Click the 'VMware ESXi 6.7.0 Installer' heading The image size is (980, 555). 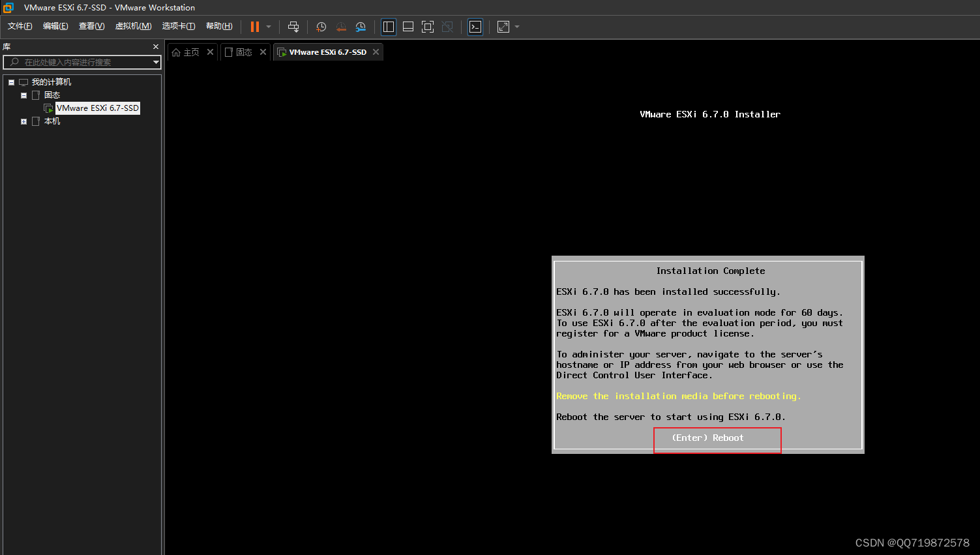pyautogui.click(x=710, y=114)
